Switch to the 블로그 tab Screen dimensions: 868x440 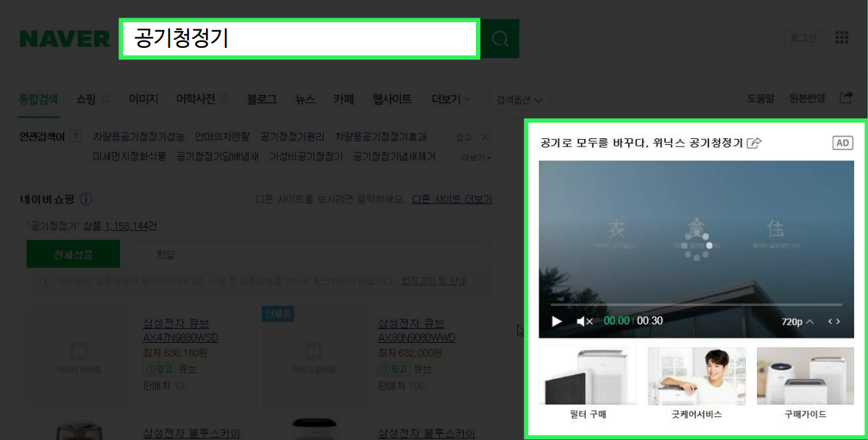(261, 99)
